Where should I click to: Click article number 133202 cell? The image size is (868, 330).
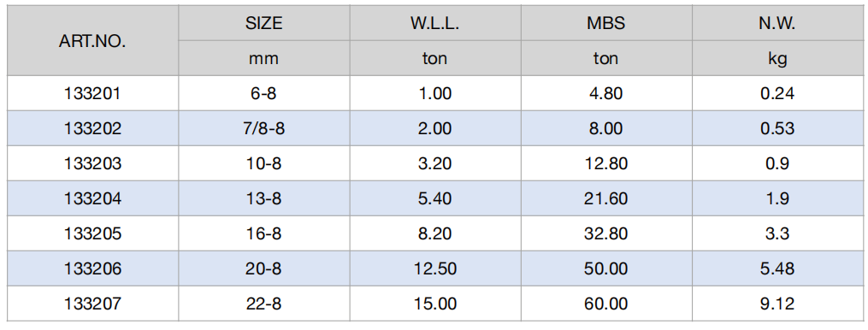pos(92,128)
